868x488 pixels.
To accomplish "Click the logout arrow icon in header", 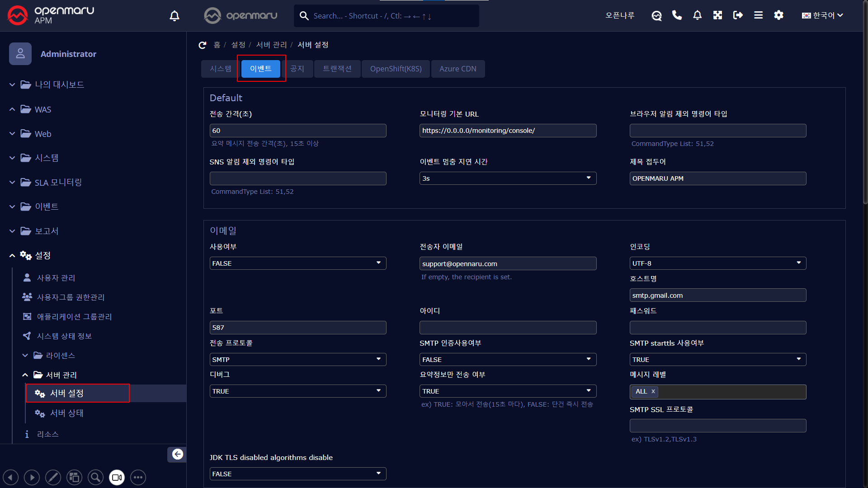I will click(x=738, y=15).
